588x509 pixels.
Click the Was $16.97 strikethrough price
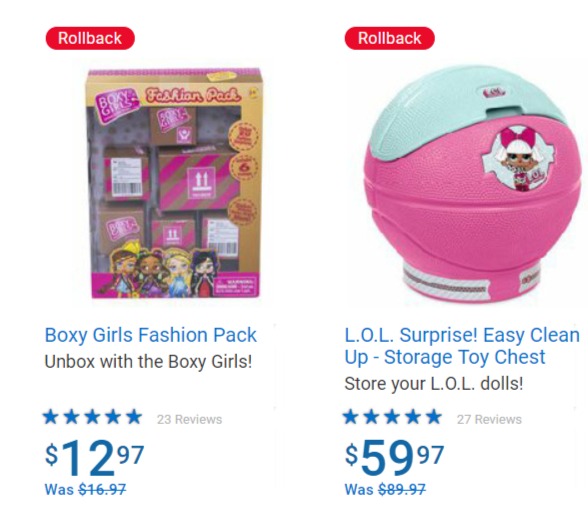(x=85, y=489)
